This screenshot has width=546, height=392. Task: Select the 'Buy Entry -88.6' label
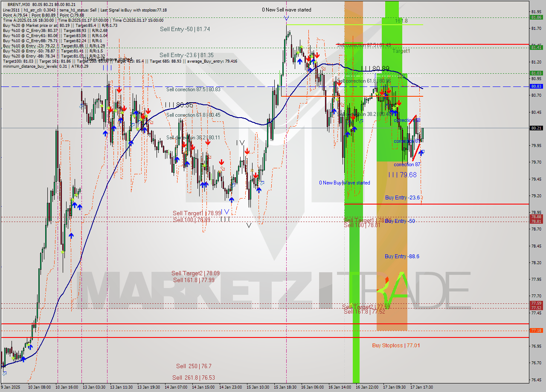[x=402, y=256]
